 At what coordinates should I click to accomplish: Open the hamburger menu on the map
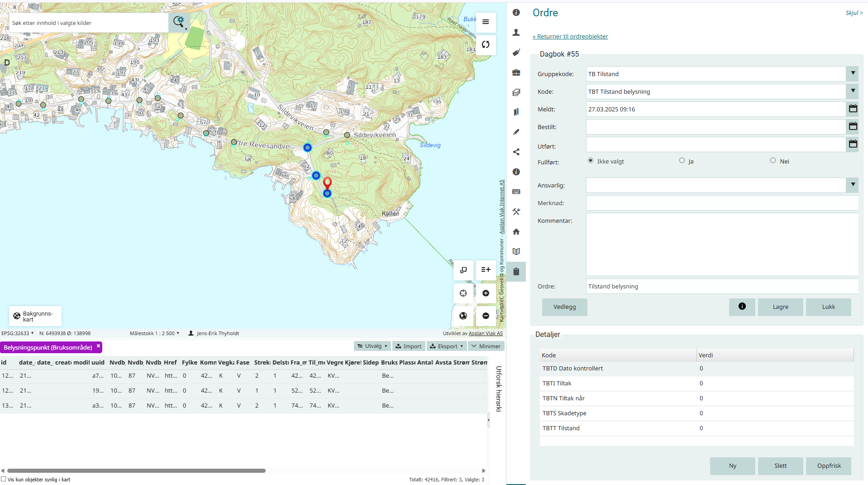tap(486, 22)
